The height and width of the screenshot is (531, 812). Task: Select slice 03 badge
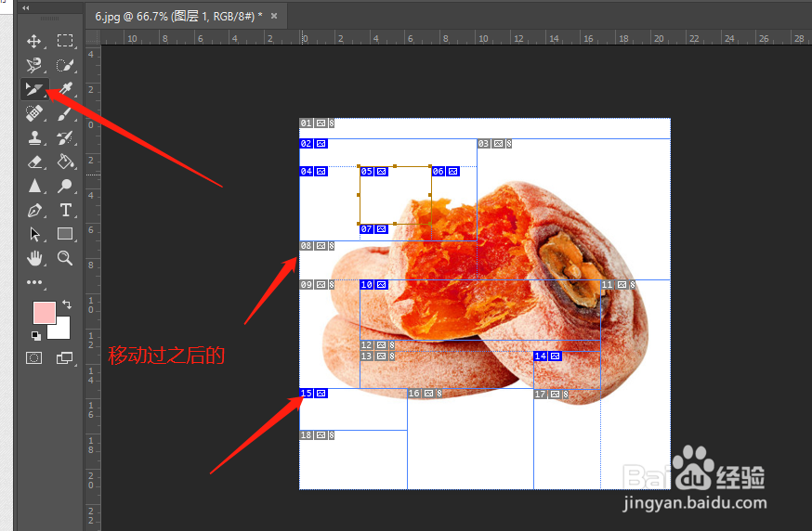pos(494,143)
